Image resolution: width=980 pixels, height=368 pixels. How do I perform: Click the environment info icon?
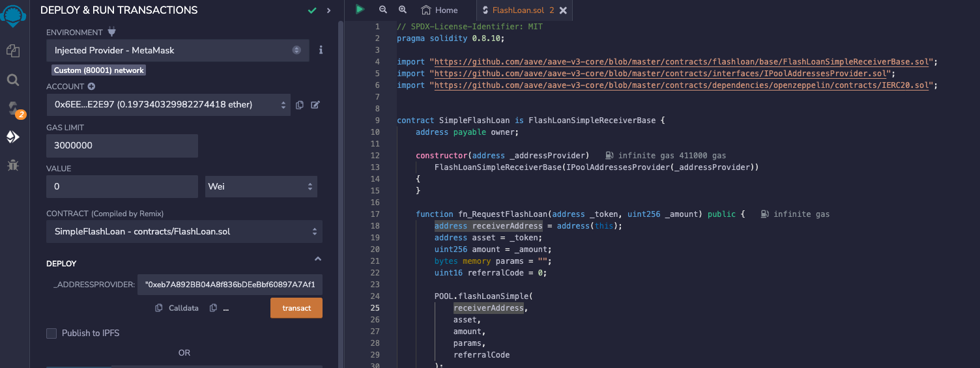click(x=321, y=50)
